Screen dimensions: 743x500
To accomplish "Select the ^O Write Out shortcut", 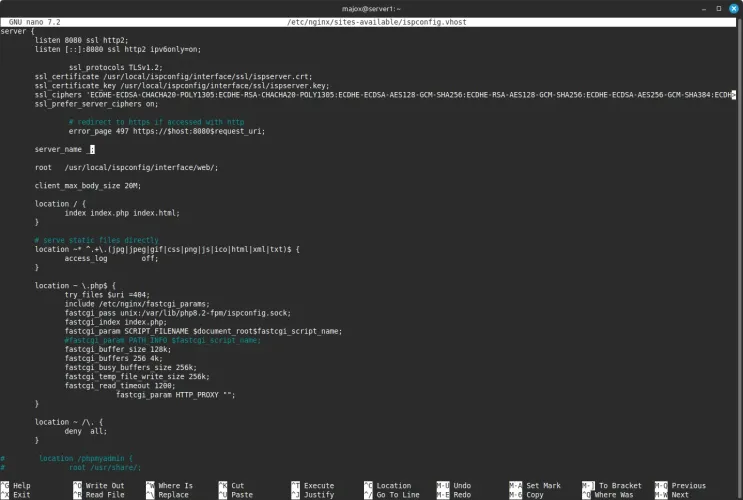I will coord(98,485).
